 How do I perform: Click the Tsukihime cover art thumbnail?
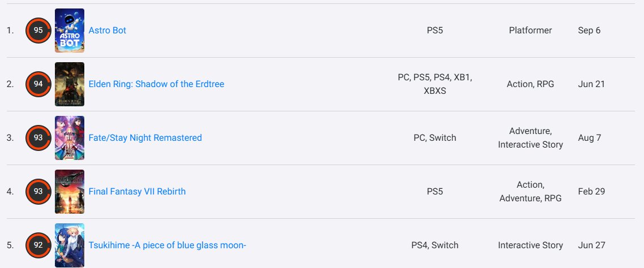(70, 245)
